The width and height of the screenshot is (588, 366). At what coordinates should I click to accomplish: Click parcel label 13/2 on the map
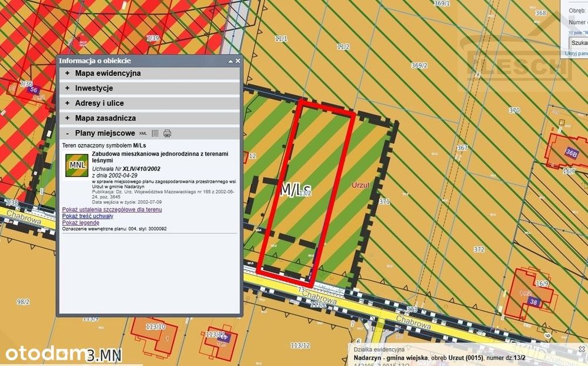click(x=305, y=193)
